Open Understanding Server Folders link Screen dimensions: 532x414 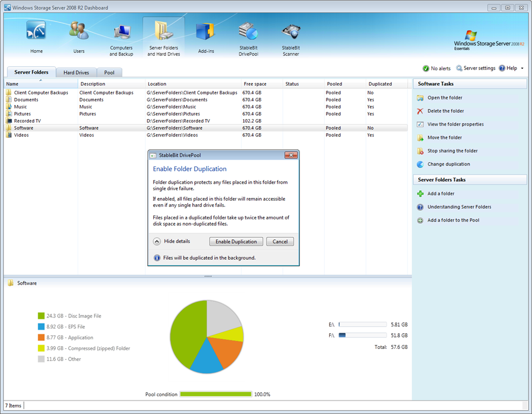pos(459,207)
